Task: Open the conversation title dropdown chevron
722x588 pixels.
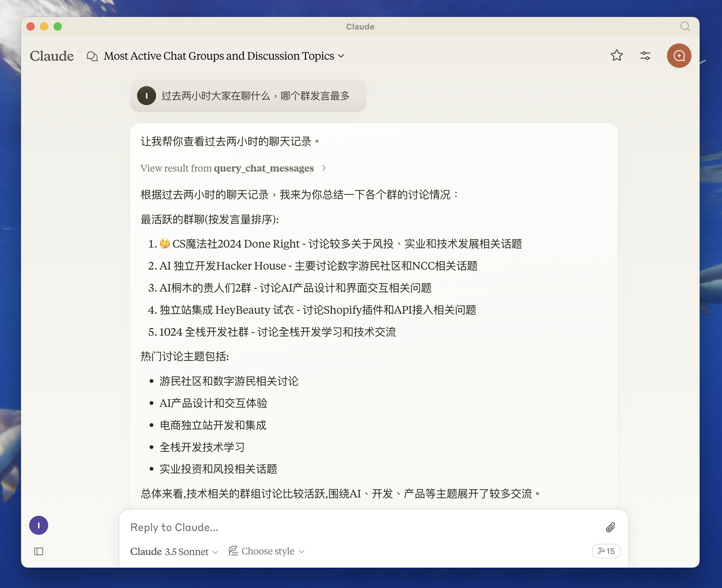Action: [x=341, y=56]
